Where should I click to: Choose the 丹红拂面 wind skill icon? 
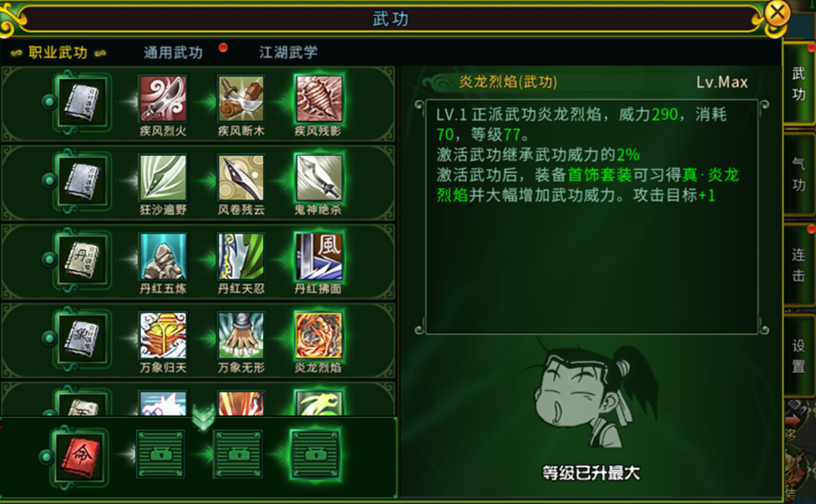point(318,256)
